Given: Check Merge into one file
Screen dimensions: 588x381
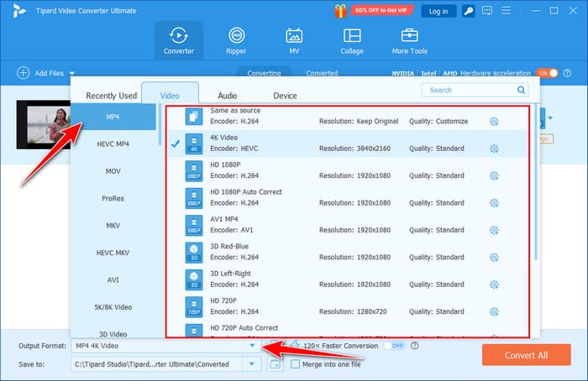Looking at the screenshot, I should coord(296,363).
